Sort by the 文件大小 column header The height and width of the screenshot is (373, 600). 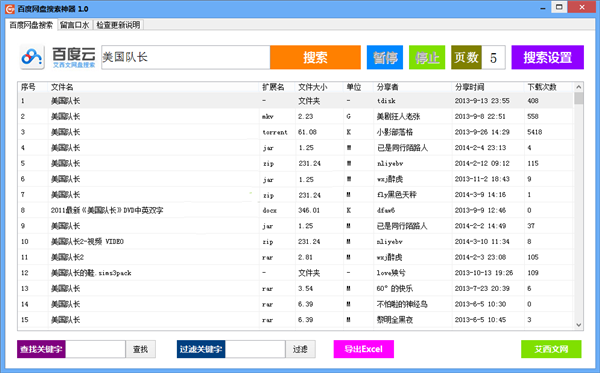pyautogui.click(x=319, y=87)
